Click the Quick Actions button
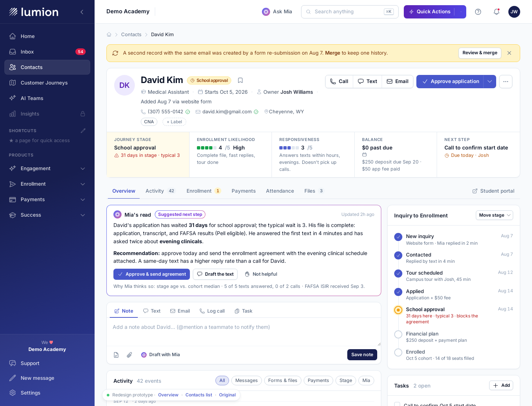532x406 pixels. [429, 12]
